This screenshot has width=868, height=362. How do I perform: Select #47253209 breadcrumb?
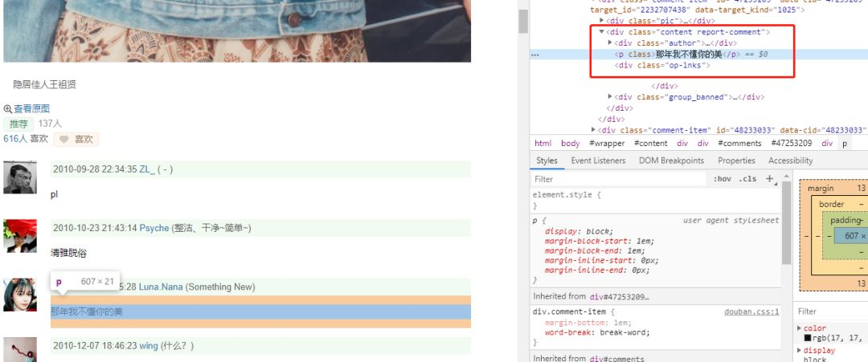pos(791,143)
